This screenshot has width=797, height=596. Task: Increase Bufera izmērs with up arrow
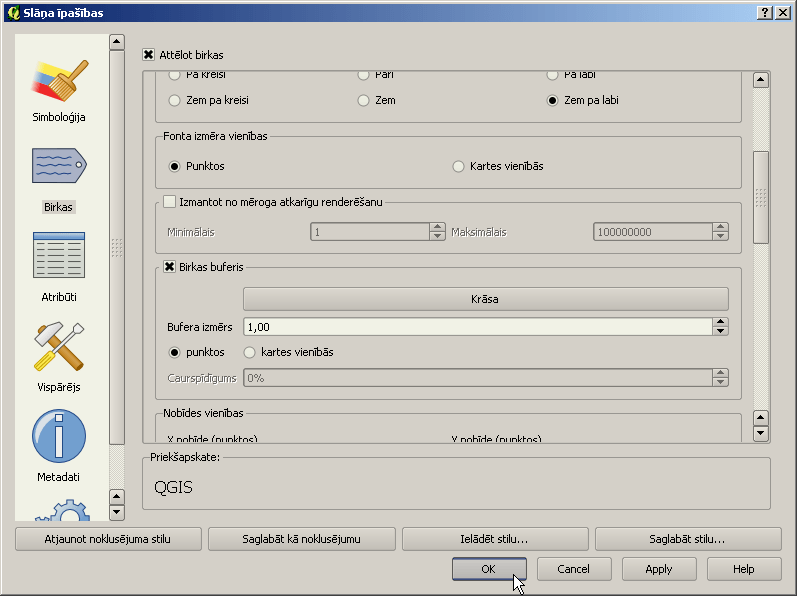[720, 322]
